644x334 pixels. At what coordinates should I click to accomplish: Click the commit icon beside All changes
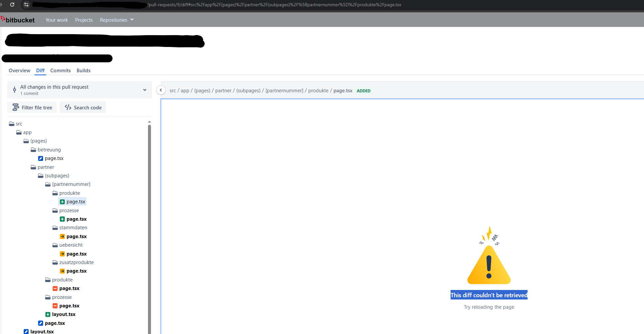tap(14, 90)
